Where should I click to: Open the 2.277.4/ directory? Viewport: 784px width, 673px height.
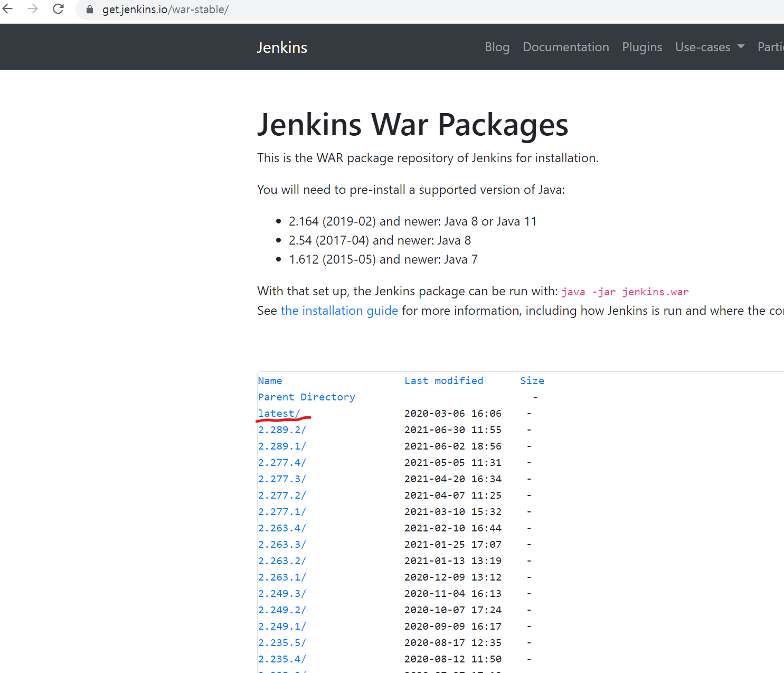point(282,463)
